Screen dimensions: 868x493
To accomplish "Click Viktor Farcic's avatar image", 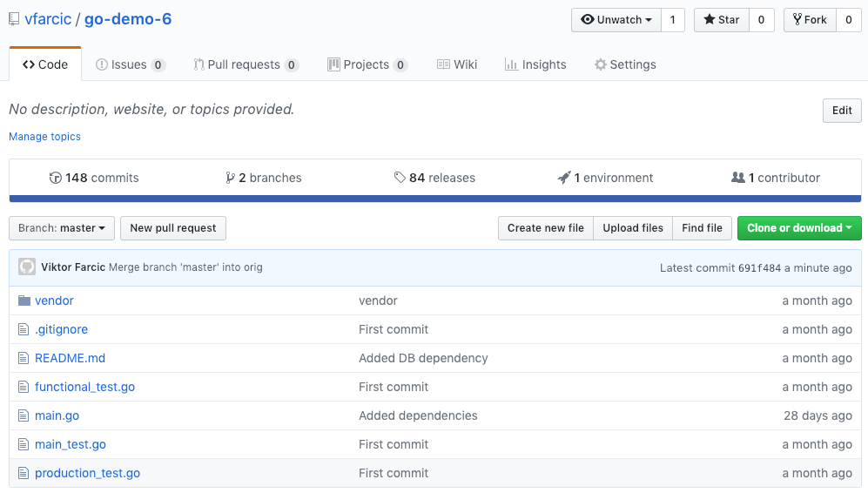I will coord(27,267).
